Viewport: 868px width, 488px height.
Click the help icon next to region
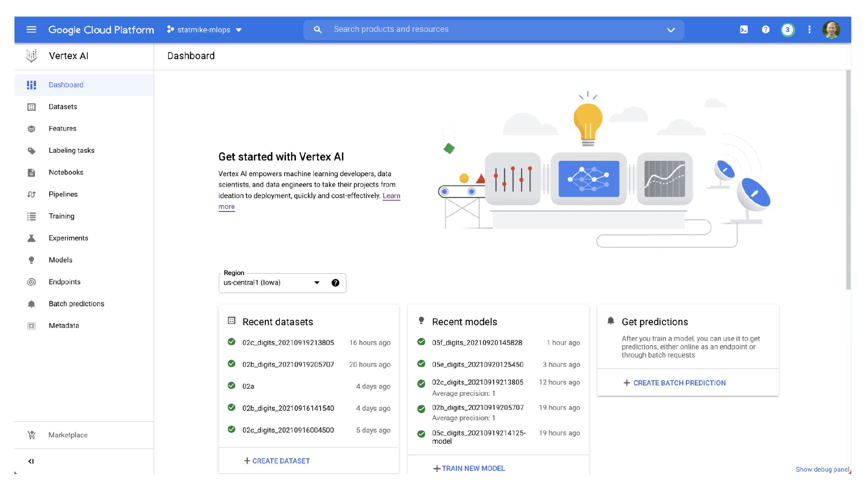coord(335,282)
